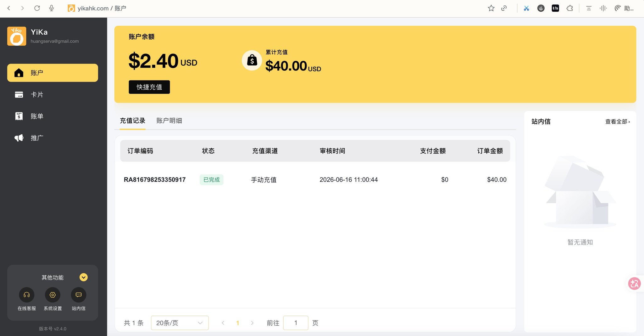Open the 账户 sidebar menu item
Viewport: 644px width, 336px height.
click(x=53, y=73)
